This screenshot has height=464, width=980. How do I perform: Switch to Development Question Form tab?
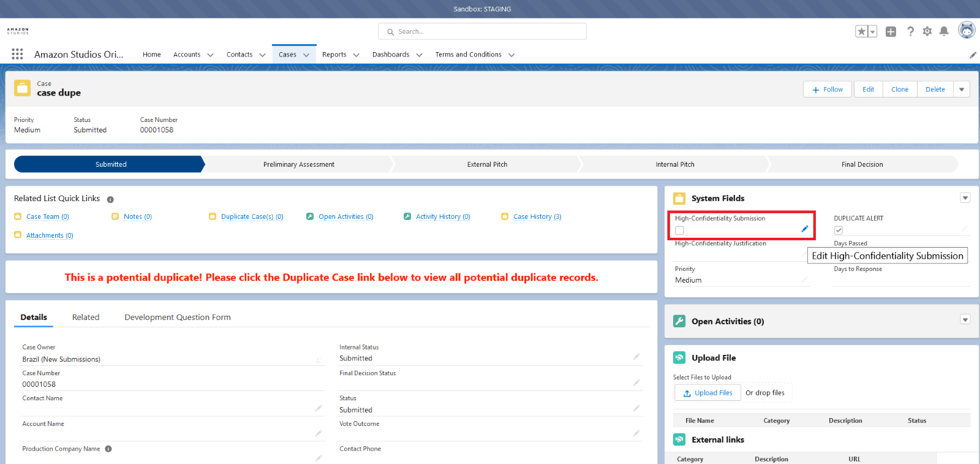pyautogui.click(x=178, y=317)
